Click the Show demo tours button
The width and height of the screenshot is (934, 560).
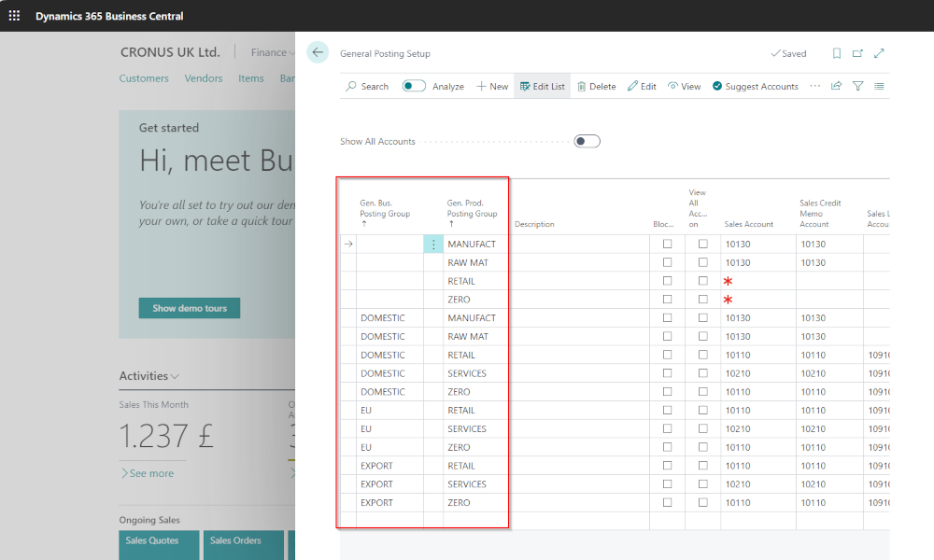(x=190, y=308)
